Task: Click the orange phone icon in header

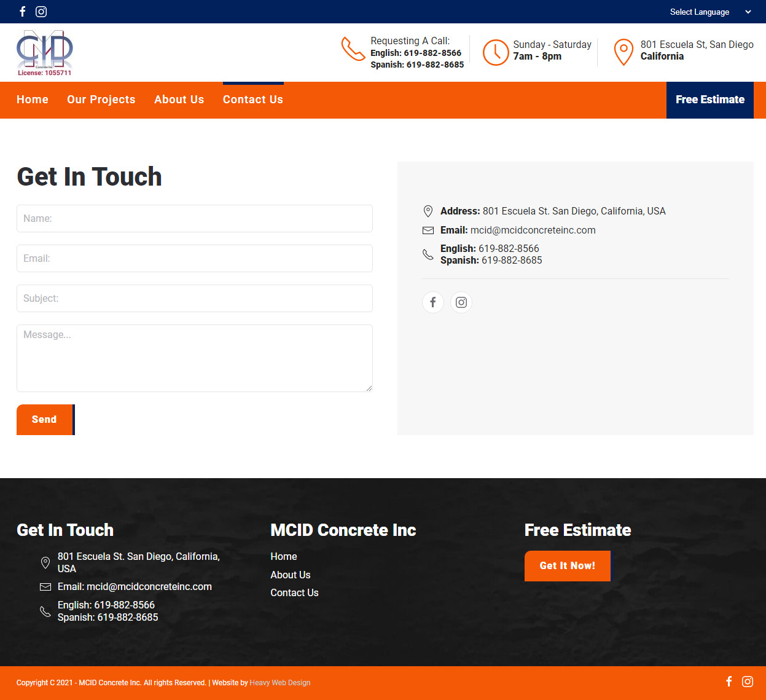Action: click(x=353, y=49)
